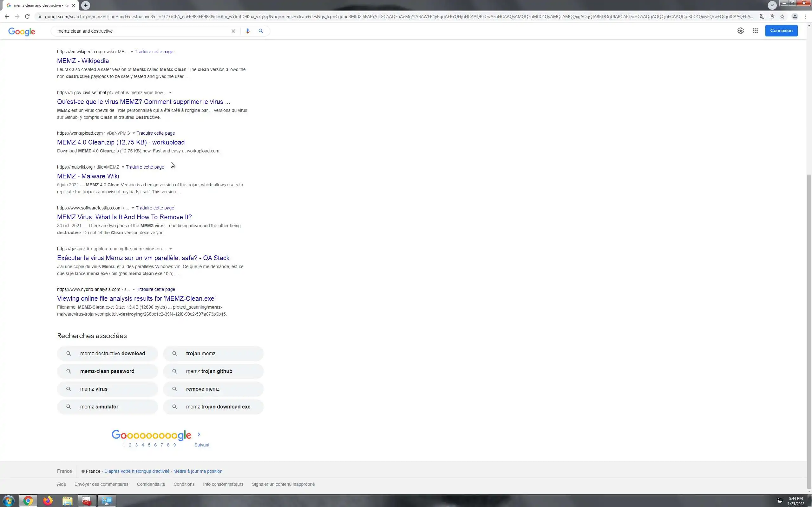Image resolution: width=812 pixels, height=507 pixels.
Task: Click the voice search microphone icon
Action: (248, 31)
